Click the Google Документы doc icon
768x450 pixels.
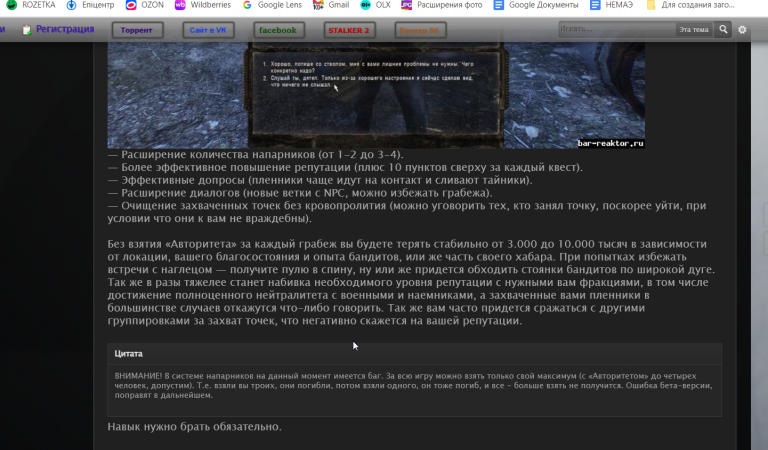pyautogui.click(x=499, y=5)
